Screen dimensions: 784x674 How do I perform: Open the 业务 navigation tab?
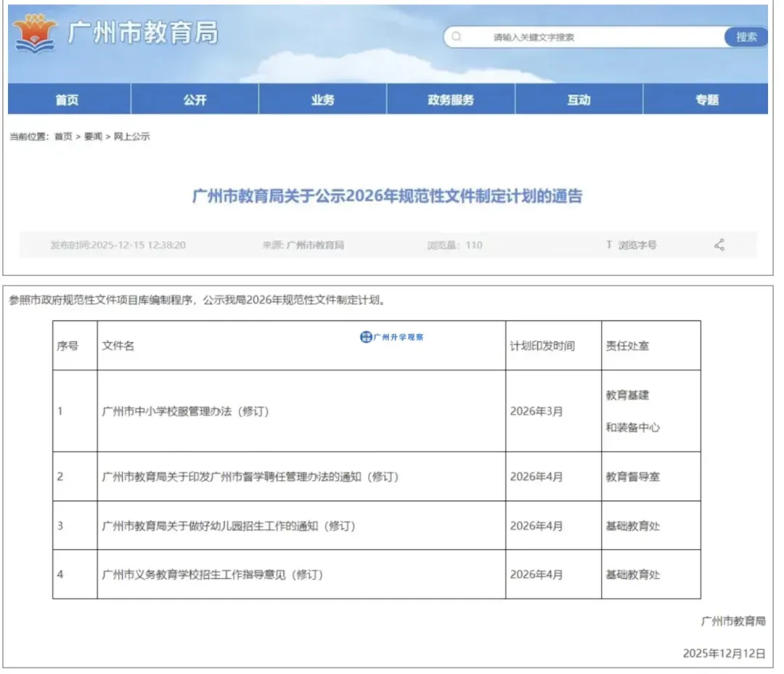pos(322,100)
